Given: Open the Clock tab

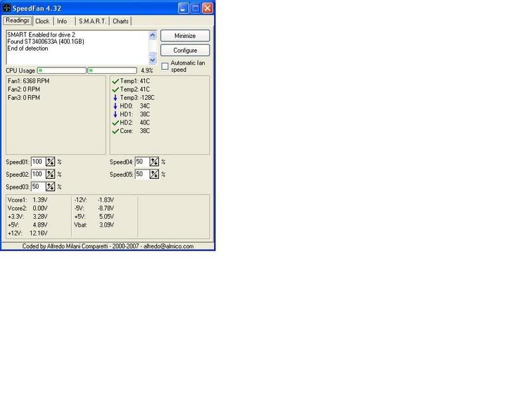Looking at the screenshot, I should click(43, 21).
